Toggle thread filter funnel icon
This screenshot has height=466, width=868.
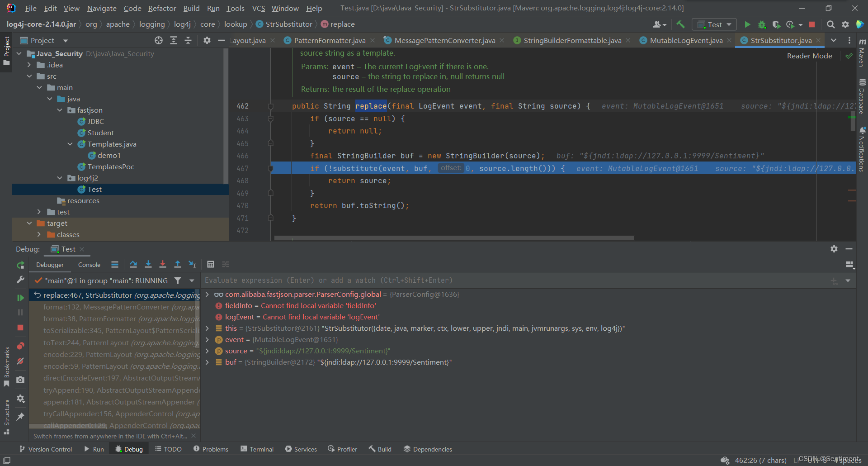tap(178, 281)
